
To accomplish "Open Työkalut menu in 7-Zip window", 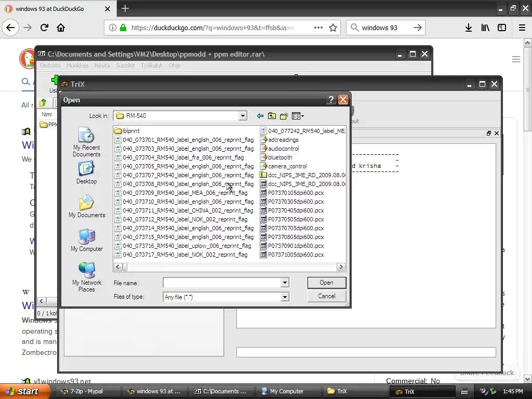I will [x=151, y=65].
